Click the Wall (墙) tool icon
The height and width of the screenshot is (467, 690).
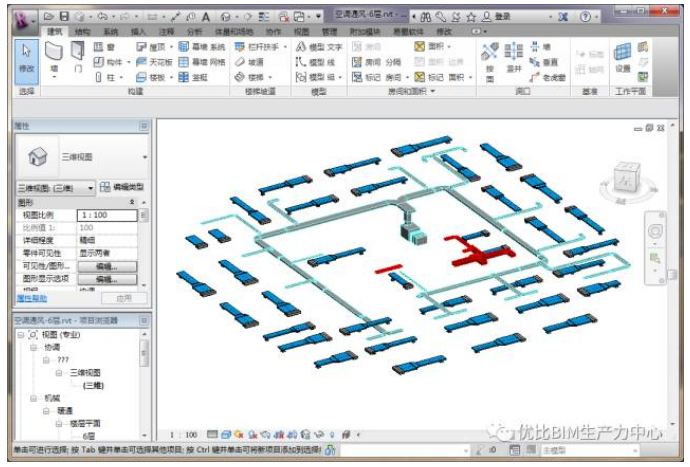54,56
